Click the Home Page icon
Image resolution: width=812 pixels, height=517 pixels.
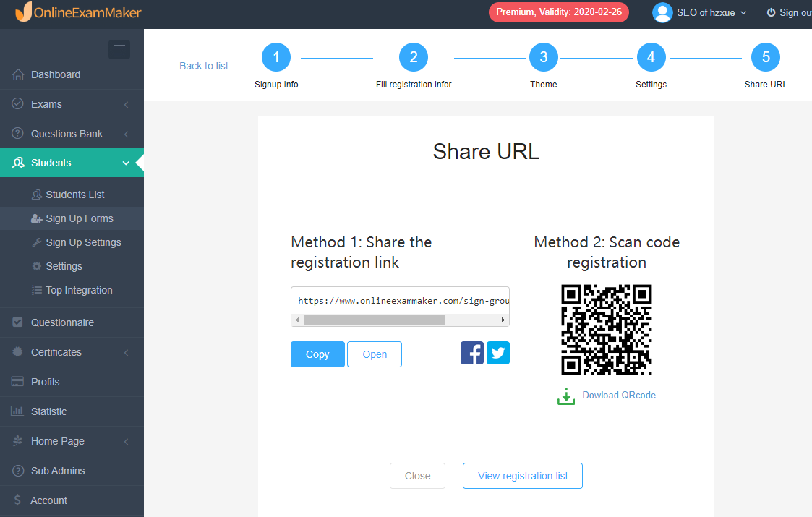click(17, 440)
